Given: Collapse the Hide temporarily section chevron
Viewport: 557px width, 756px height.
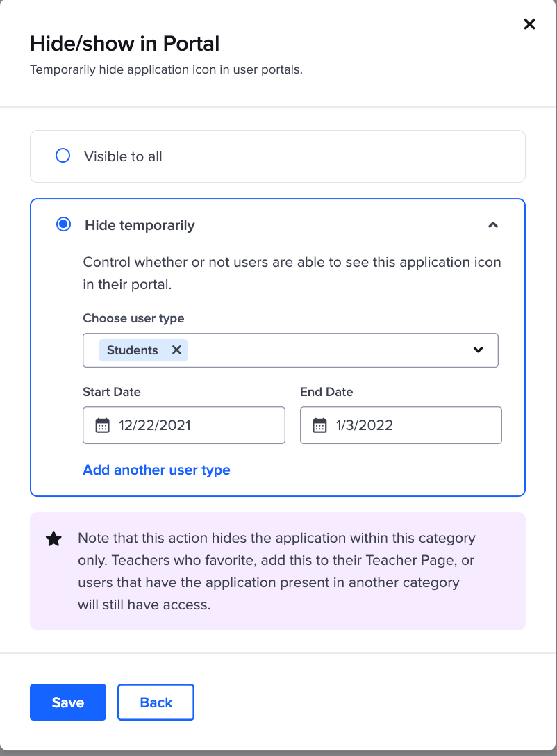Looking at the screenshot, I should (493, 224).
